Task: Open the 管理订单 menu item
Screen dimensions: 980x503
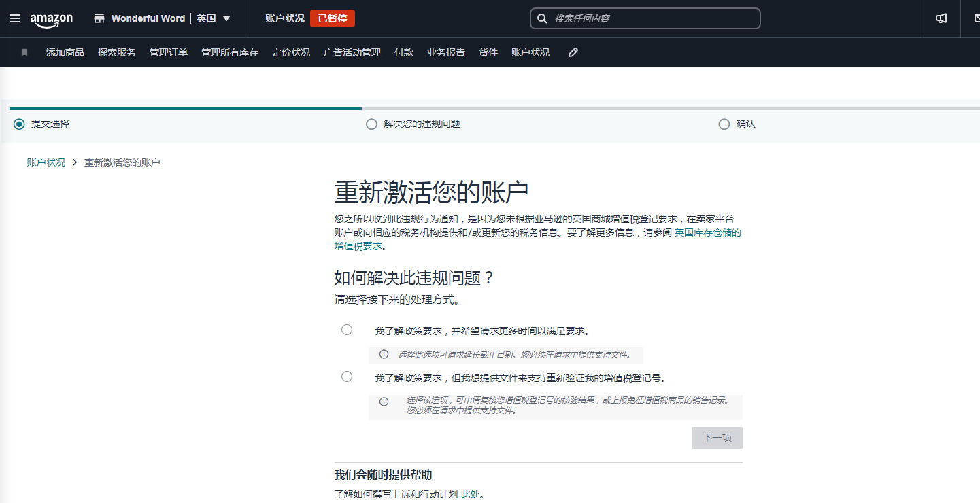Action: click(x=169, y=52)
